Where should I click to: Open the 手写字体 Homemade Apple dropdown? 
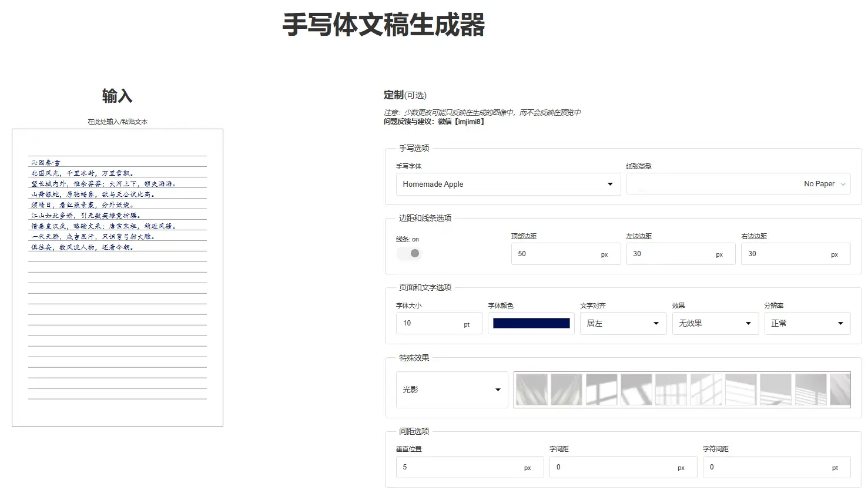point(508,184)
